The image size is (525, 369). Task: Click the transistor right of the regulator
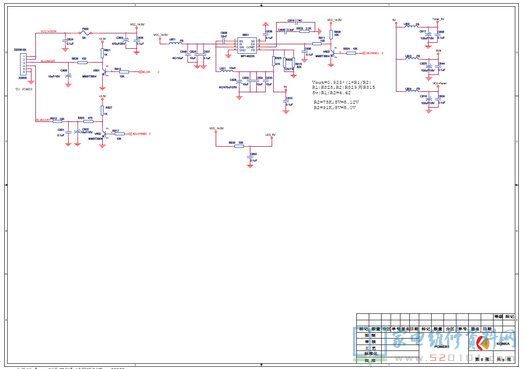pyautogui.click(x=332, y=53)
